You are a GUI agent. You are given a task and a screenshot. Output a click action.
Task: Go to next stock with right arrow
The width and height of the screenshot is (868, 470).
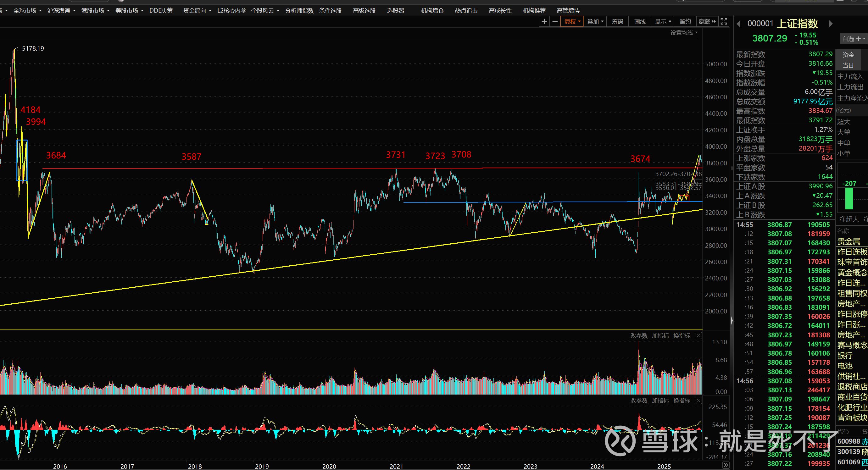pos(830,24)
